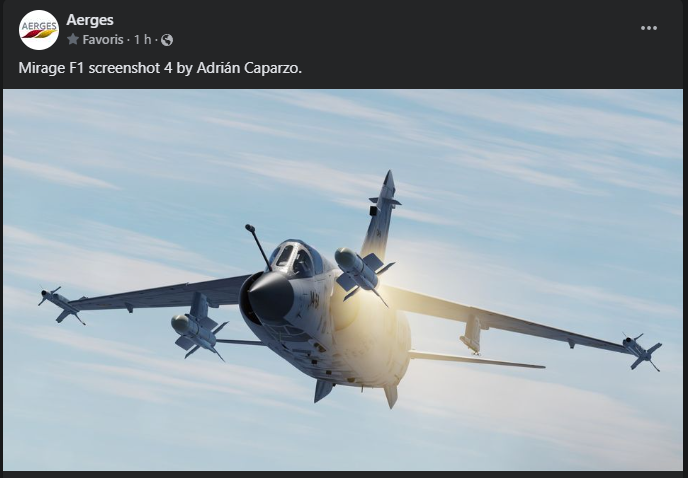Open the post options three-dot menu
Image resolution: width=688 pixels, height=478 pixels.
coord(649,28)
